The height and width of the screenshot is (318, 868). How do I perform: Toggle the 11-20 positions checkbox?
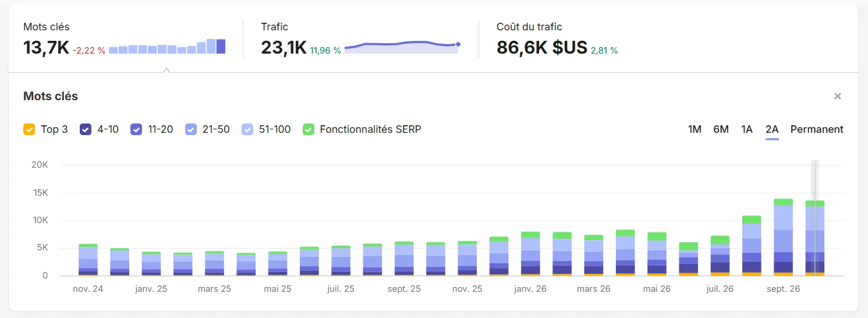136,129
